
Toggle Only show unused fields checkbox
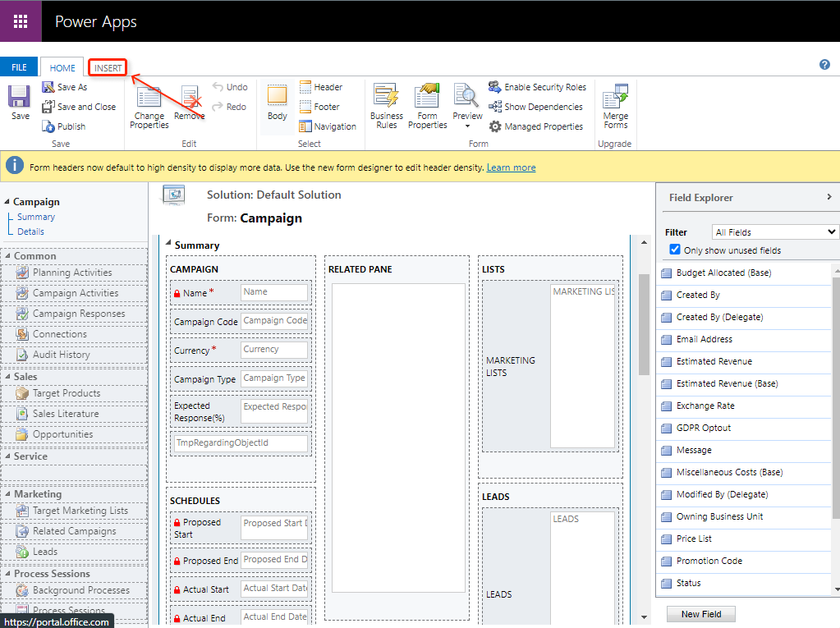pyautogui.click(x=675, y=250)
